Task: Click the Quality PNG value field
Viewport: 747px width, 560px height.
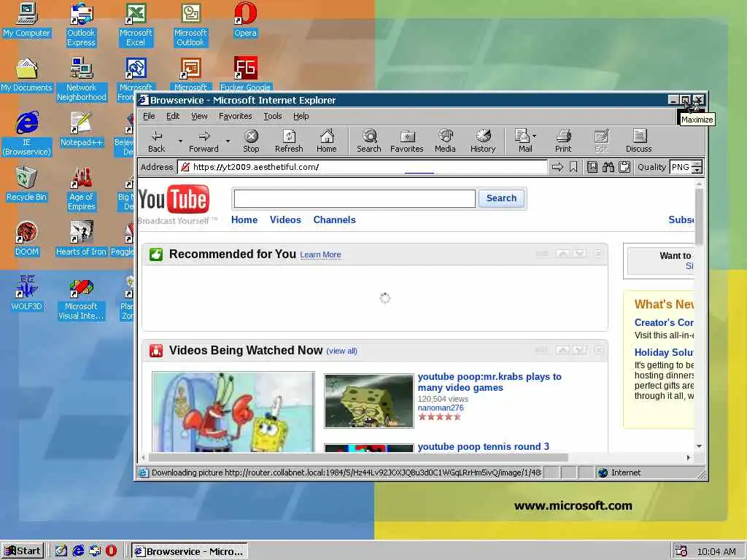Action: 681,167
